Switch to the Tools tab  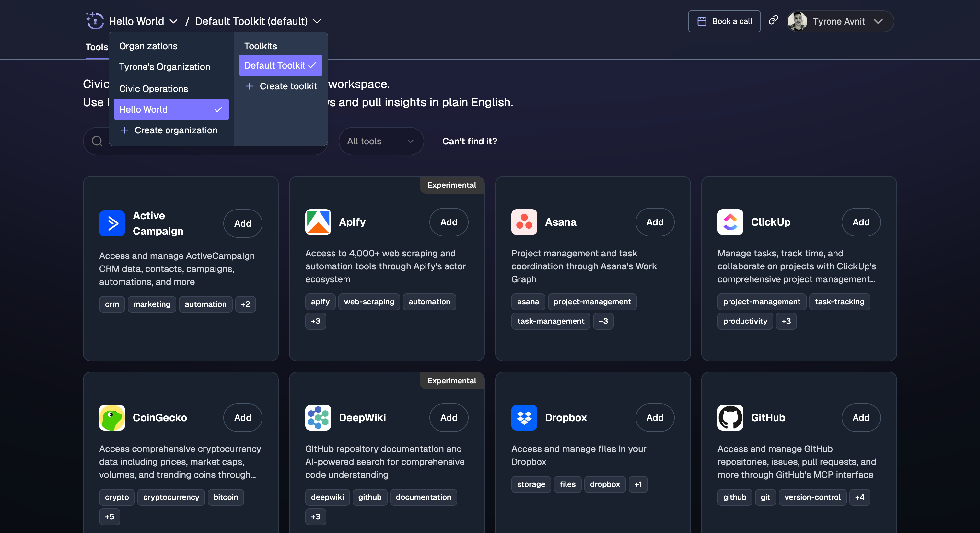click(96, 47)
